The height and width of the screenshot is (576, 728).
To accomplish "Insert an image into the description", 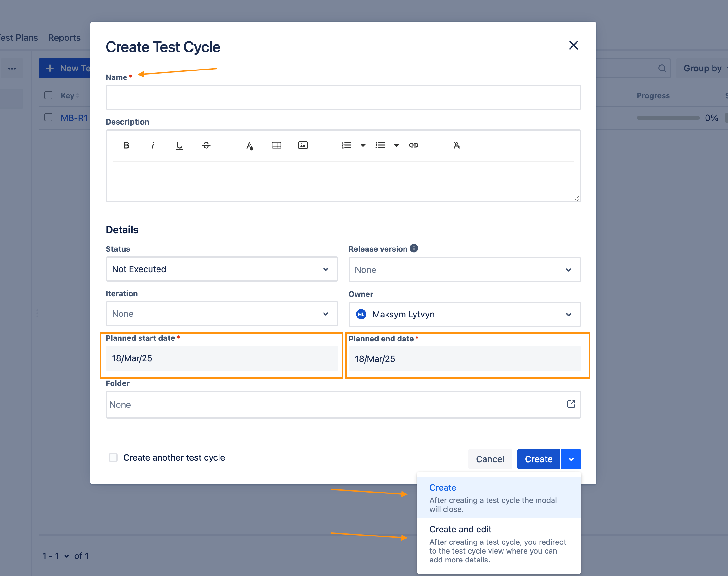I will click(x=303, y=145).
